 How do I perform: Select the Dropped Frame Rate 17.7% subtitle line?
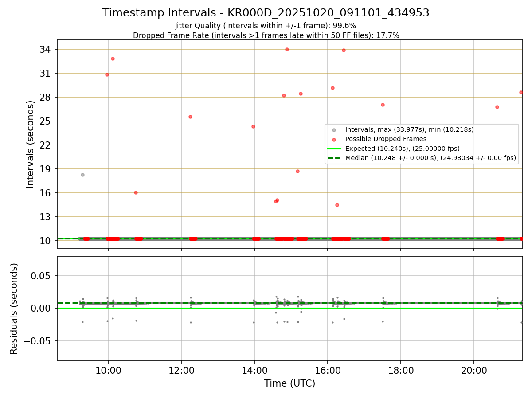click(x=266, y=35)
